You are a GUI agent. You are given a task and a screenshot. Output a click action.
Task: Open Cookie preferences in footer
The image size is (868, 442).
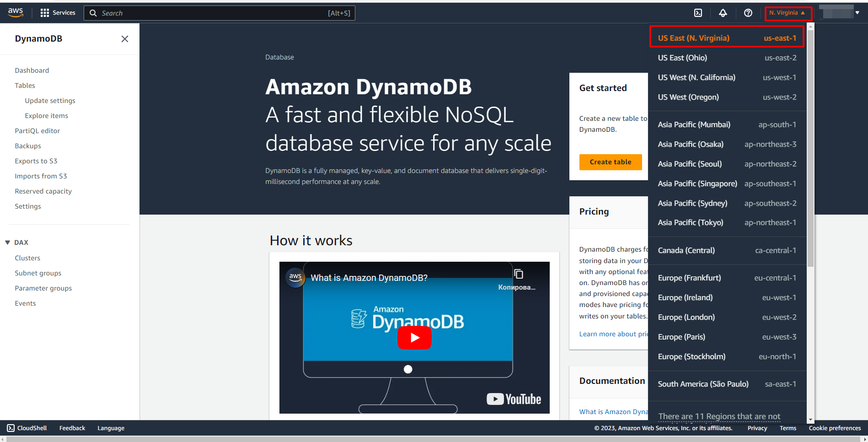[835, 428]
